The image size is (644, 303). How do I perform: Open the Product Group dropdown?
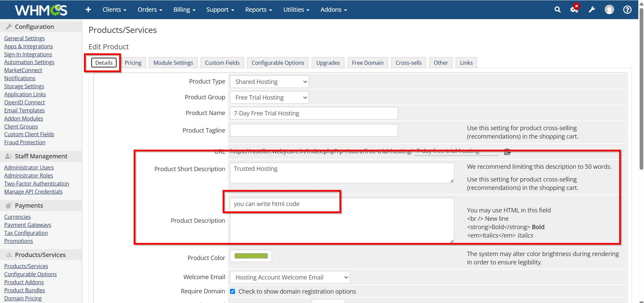[269, 97]
